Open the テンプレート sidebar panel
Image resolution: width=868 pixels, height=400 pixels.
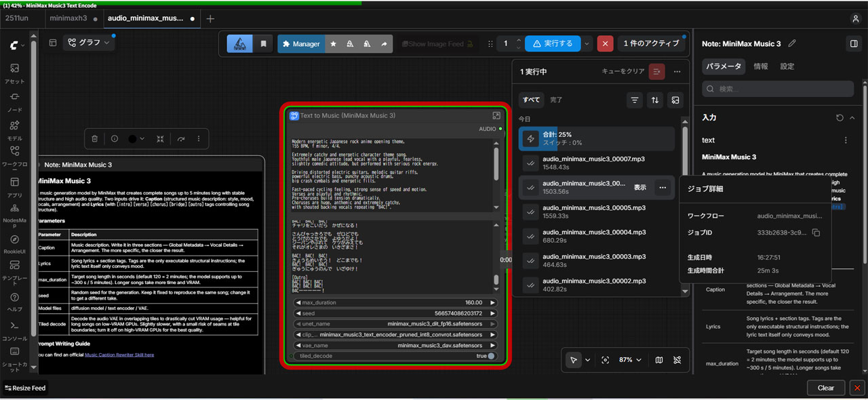pyautogui.click(x=14, y=273)
